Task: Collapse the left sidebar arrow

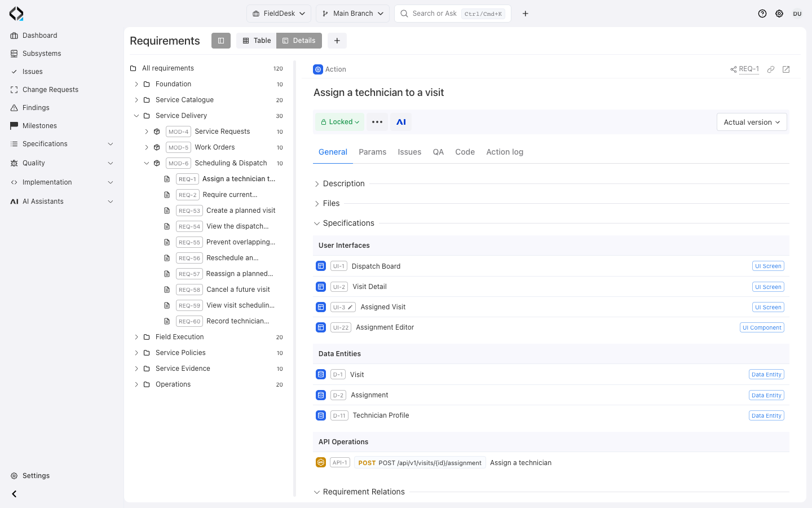Action: point(14,494)
